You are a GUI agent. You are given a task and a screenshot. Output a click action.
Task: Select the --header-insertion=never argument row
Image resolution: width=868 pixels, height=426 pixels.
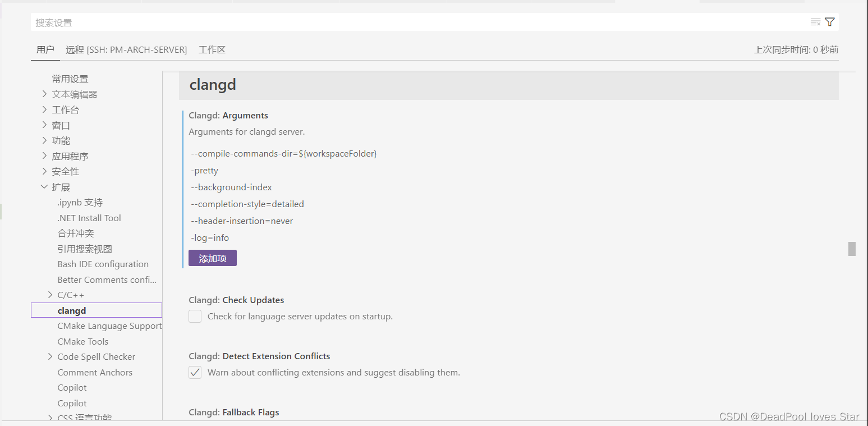click(x=242, y=221)
